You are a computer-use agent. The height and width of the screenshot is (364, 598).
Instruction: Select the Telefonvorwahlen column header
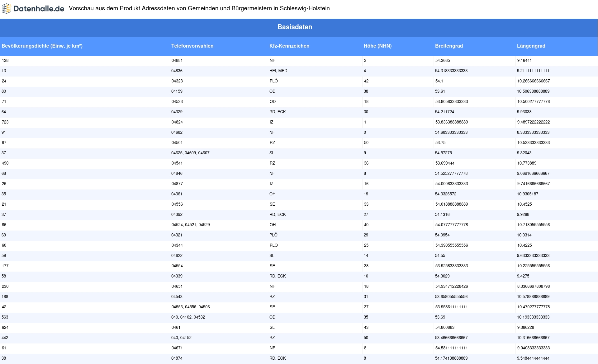[x=192, y=46]
